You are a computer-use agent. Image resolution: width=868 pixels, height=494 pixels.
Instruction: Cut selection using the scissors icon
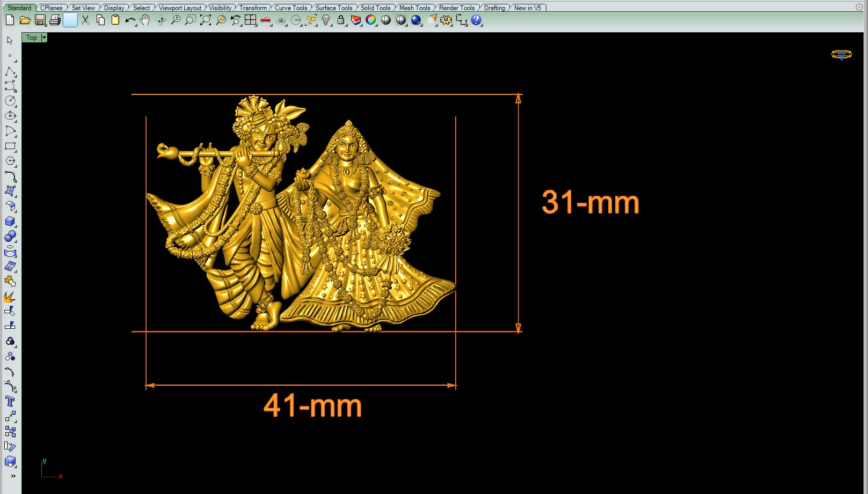point(85,20)
